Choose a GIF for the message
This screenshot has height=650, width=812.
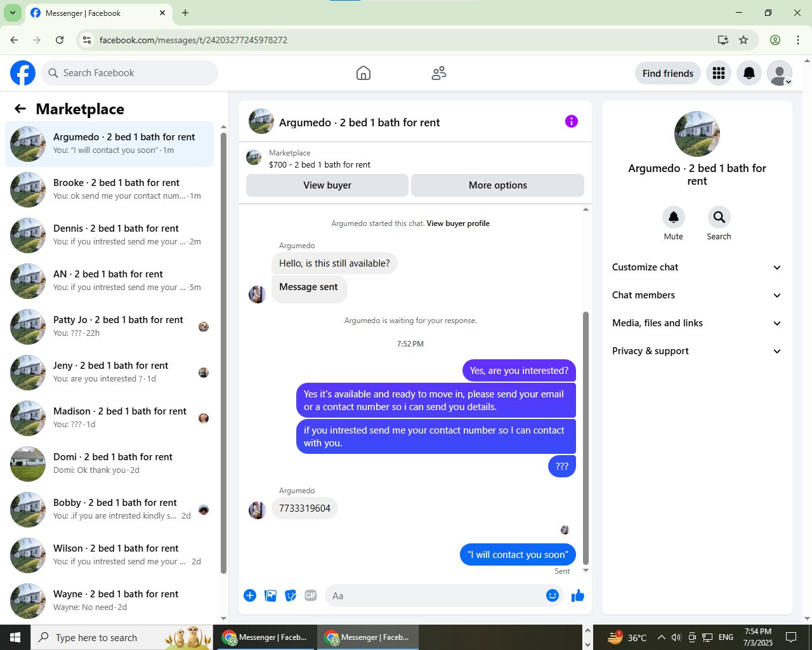311,595
